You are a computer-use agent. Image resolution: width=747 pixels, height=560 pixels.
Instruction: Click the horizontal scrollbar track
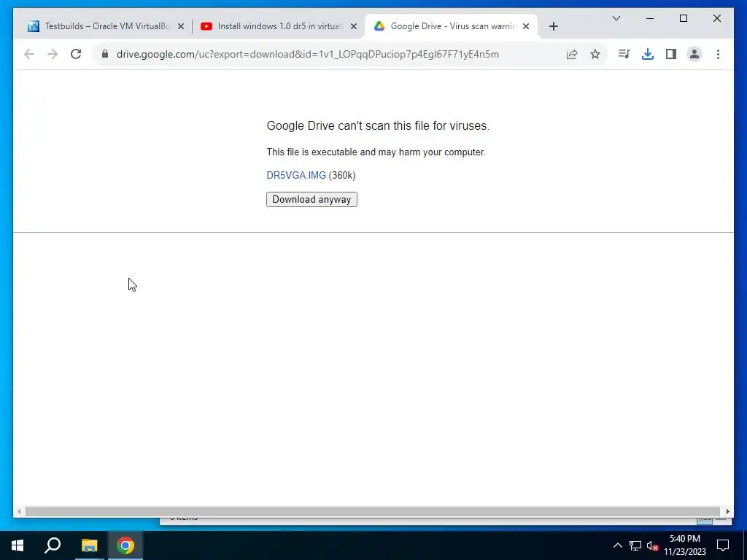coord(372,511)
